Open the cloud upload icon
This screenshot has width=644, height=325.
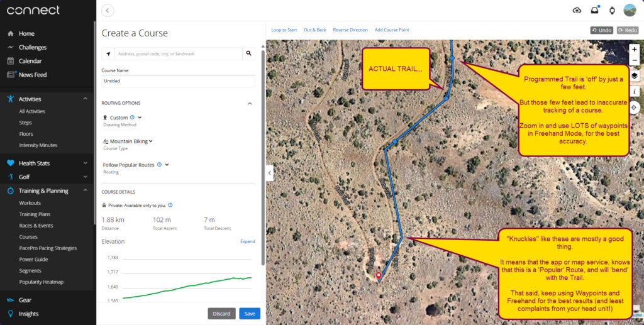pos(577,11)
